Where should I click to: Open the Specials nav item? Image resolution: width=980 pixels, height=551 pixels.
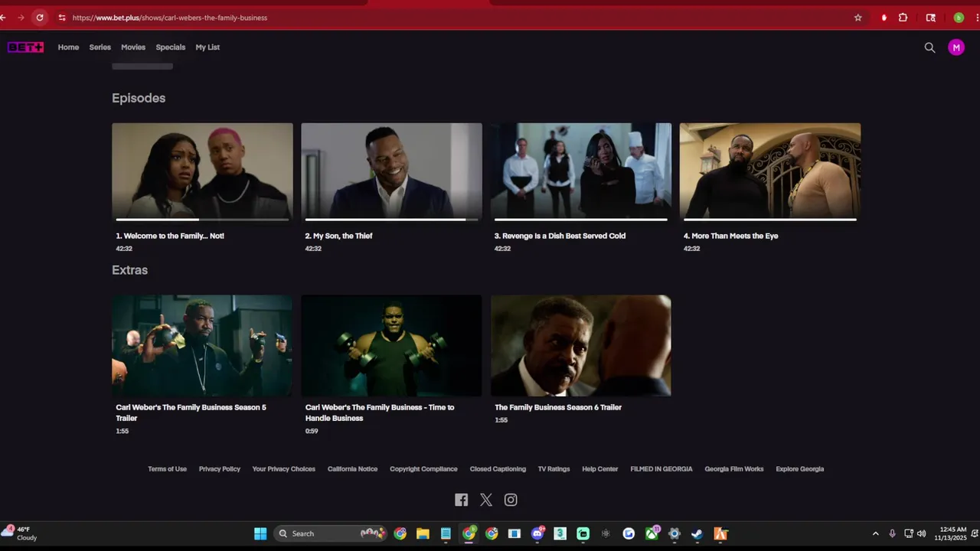(170, 47)
